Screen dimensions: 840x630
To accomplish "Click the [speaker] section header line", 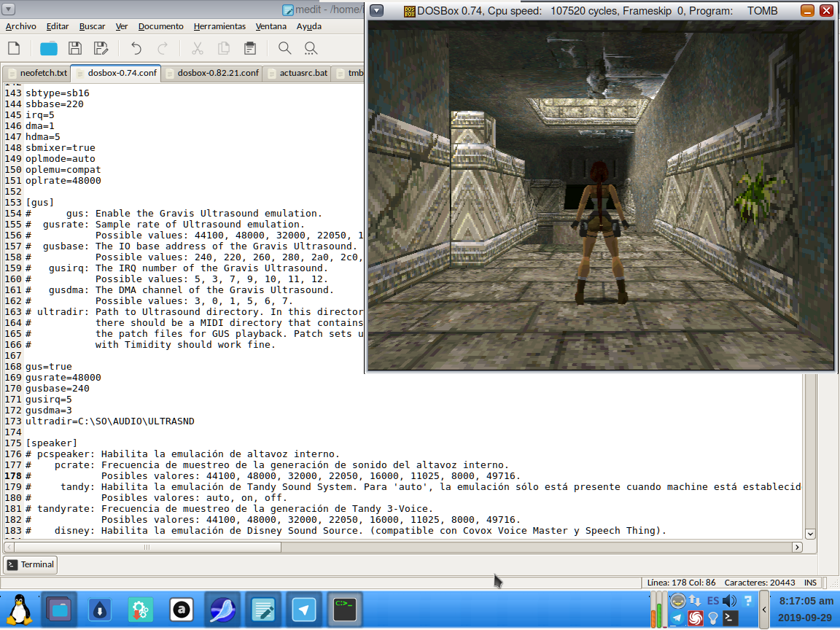I will [x=52, y=443].
